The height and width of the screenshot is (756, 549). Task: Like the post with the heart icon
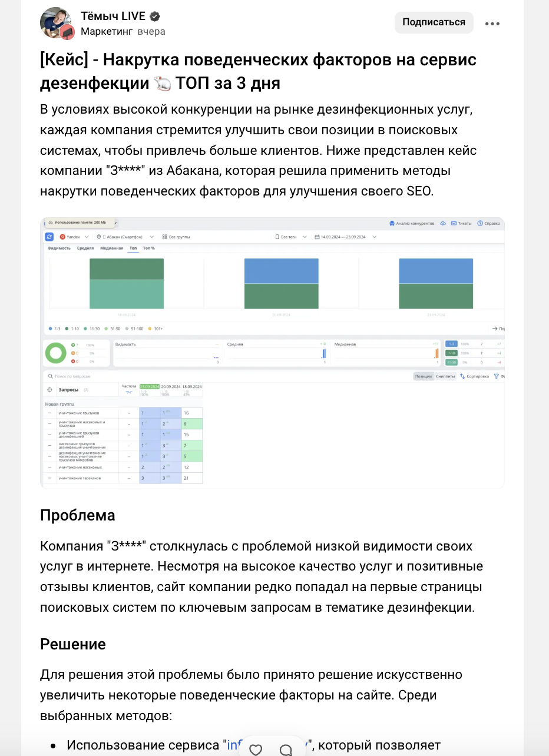[256, 750]
